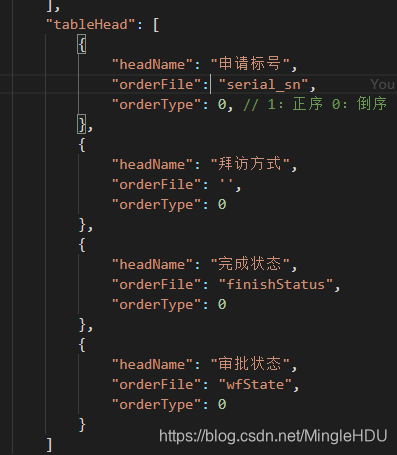This screenshot has height=455, width=397.
Task: Click opening brace above the 拜访方式 line
Action: click(82, 145)
